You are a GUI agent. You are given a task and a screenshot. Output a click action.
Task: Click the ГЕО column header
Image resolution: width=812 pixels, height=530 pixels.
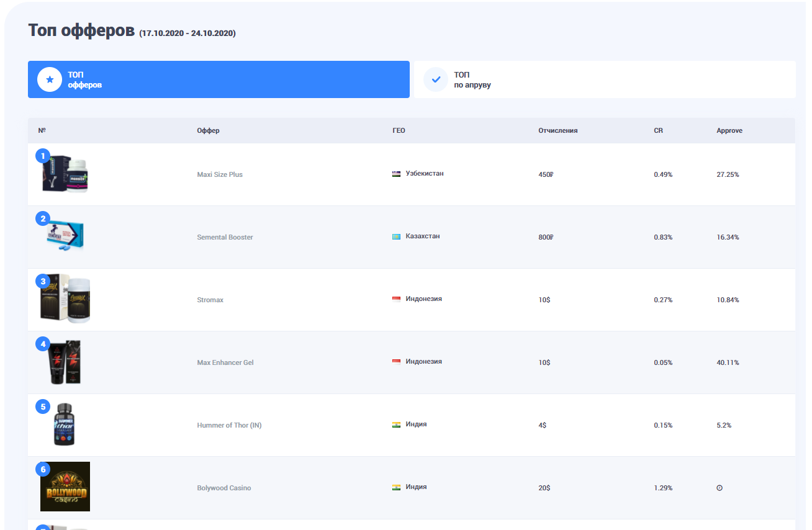[x=399, y=130]
